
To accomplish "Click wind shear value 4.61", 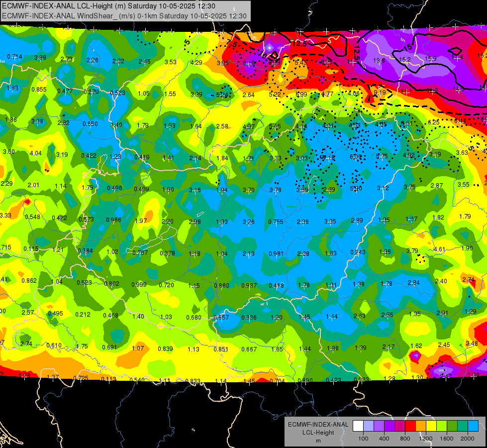I will point(439,249).
